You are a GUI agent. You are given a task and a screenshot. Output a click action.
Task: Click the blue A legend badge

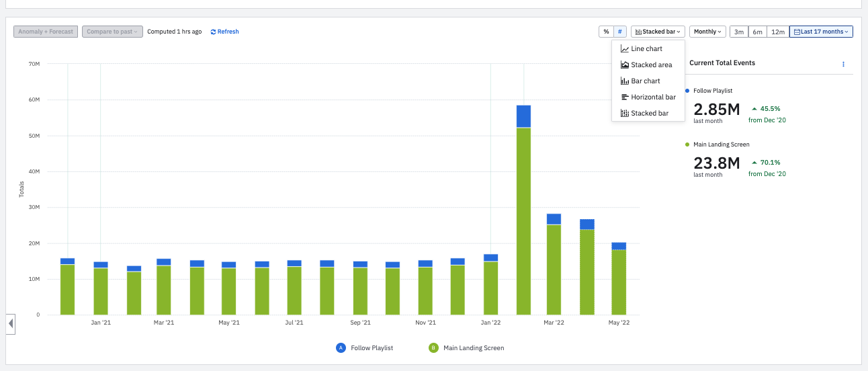(341, 347)
